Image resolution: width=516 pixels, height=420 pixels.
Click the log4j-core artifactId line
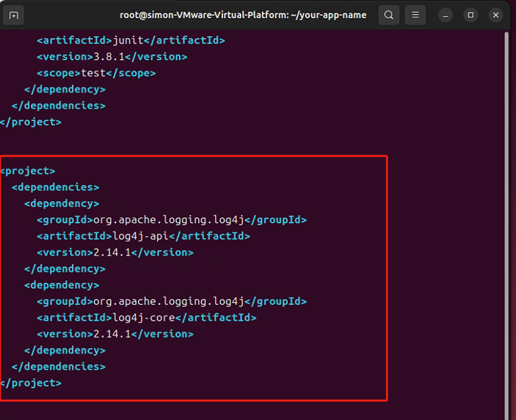(146, 318)
